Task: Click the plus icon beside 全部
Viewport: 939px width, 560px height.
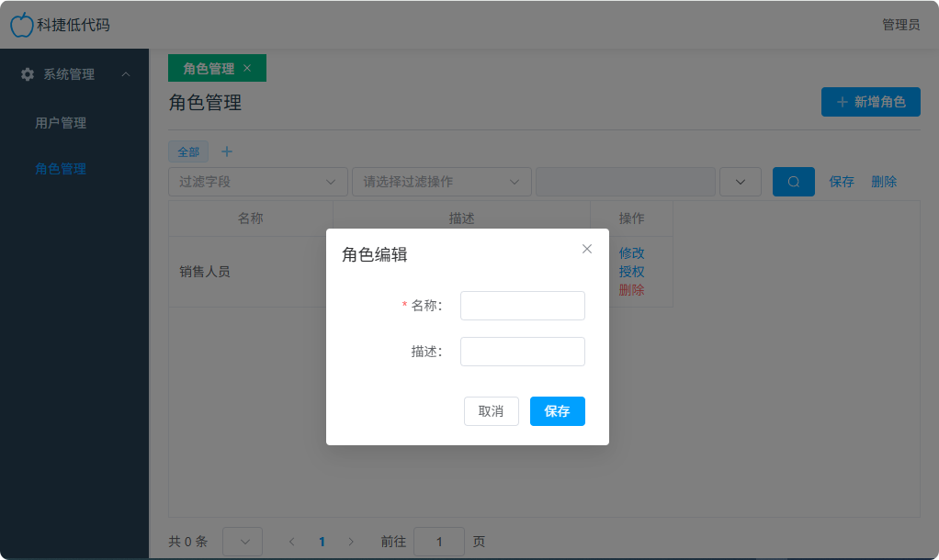Action: 227,151
